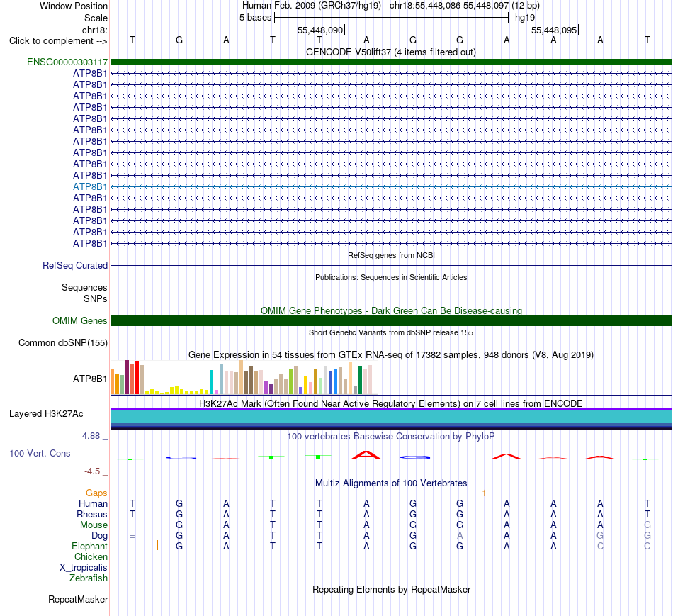
Task: Click the light mismatch 'A' in Dog row
Action: click(x=460, y=536)
